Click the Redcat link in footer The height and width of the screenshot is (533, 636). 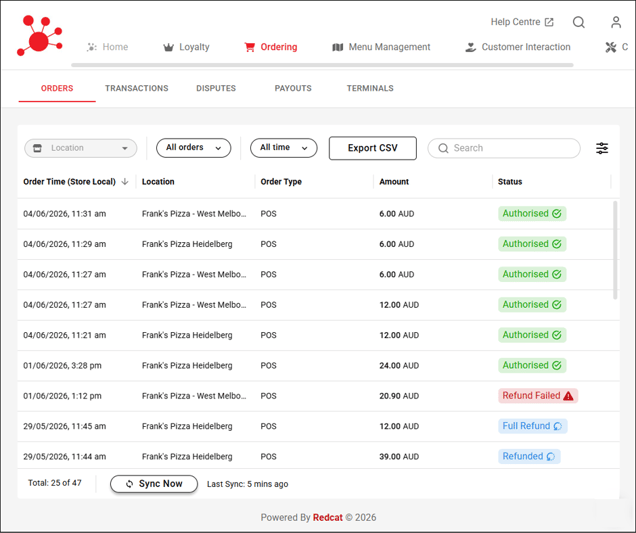coord(328,517)
